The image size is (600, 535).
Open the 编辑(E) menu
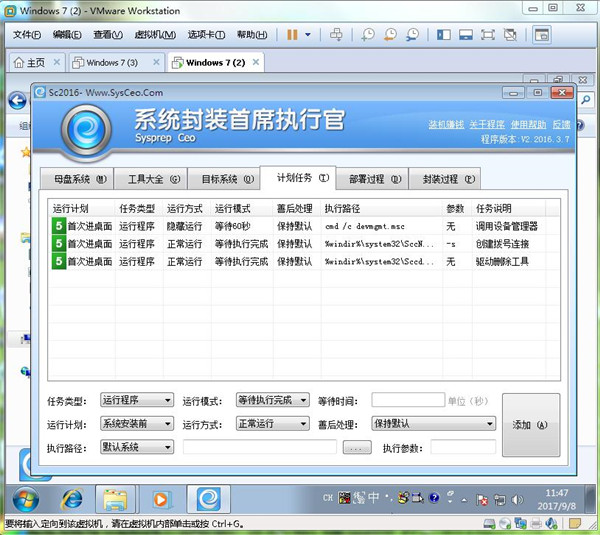67,35
